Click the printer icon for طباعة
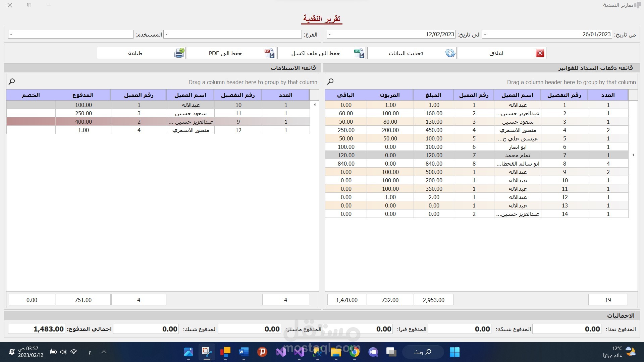 179,53
